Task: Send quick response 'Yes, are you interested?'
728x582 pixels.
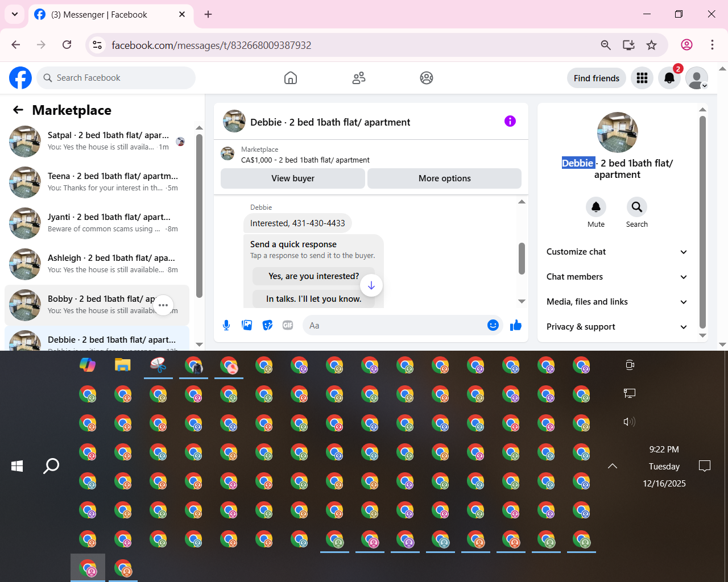Action: point(314,276)
